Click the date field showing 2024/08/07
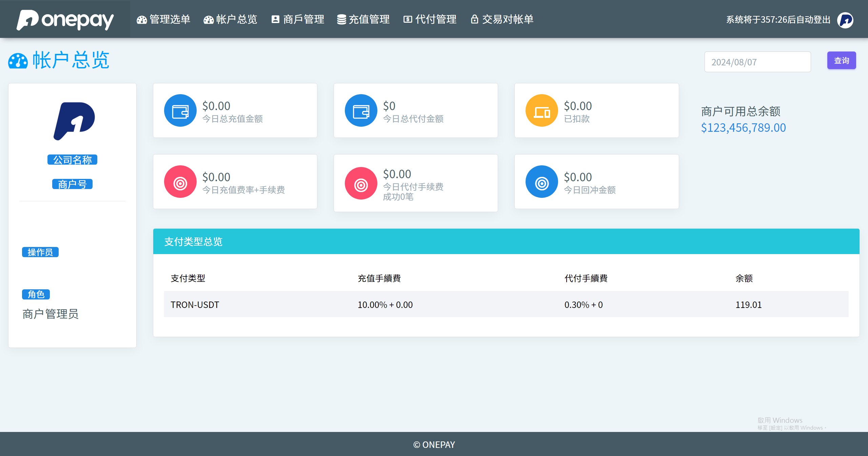868x456 pixels. [x=757, y=62]
